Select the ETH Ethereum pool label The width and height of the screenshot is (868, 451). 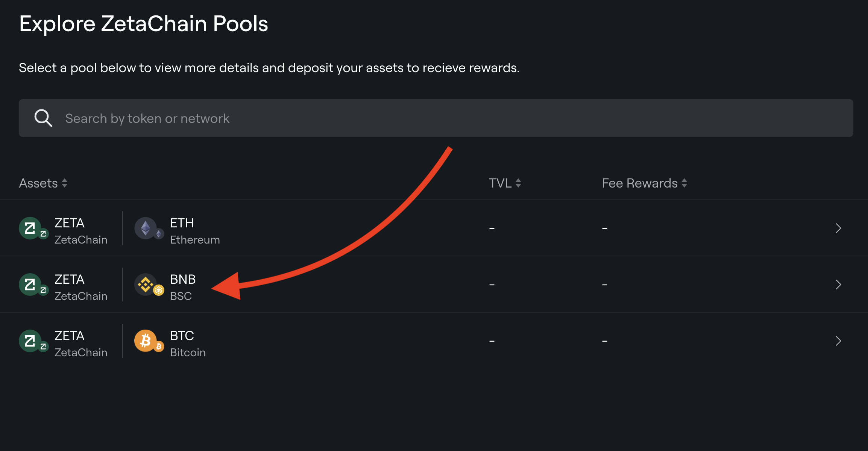coord(194,231)
